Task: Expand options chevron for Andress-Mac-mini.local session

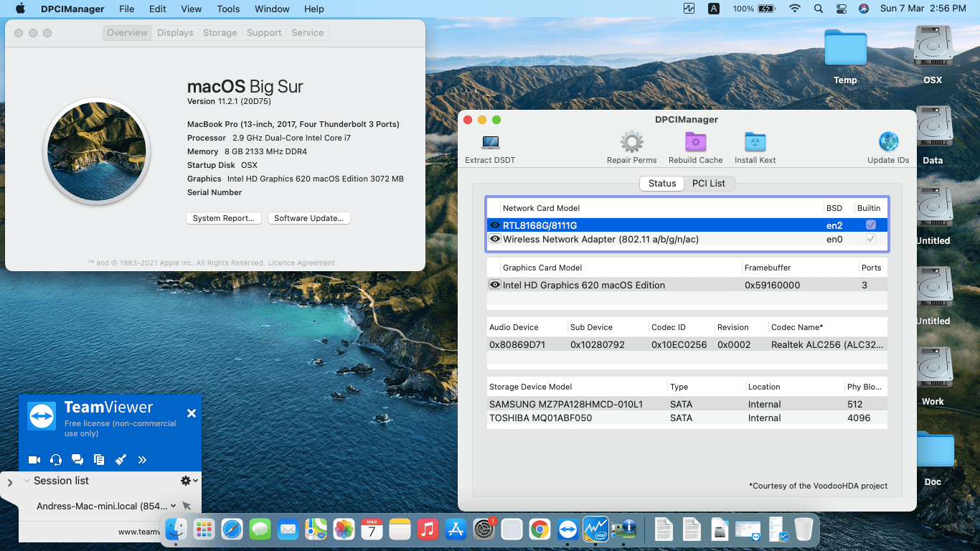Action: [173, 506]
